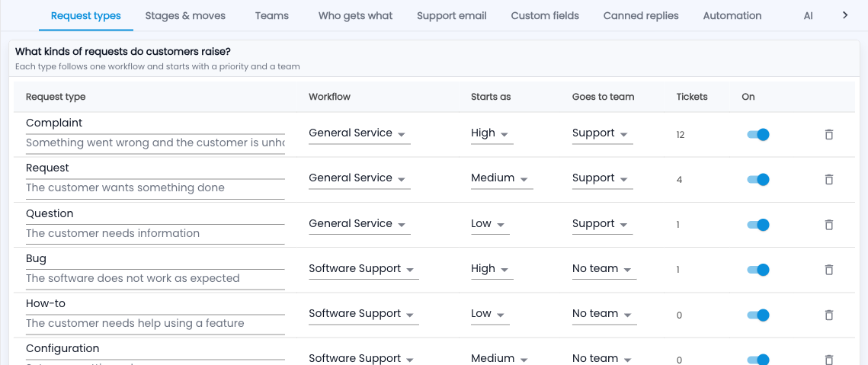This screenshot has height=365, width=868.
Task: Edit description 'The customer wants something done'
Action: 155,188
